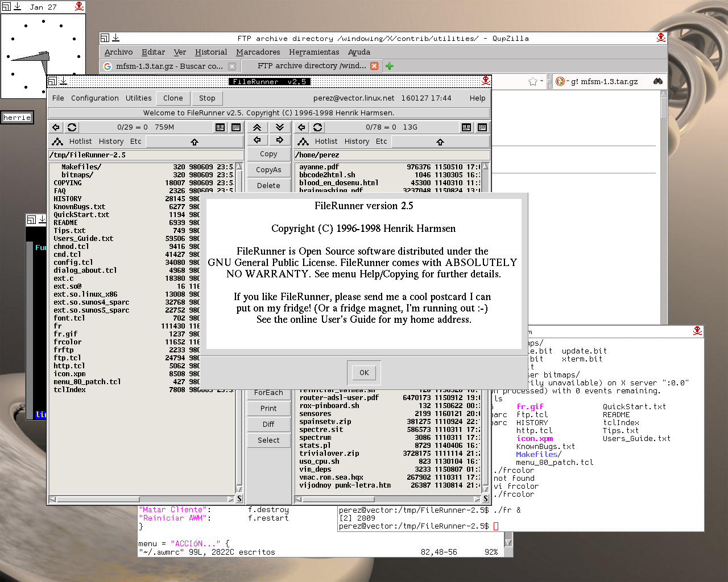Click the horizontal scrollbar under the /tmp pane

click(x=141, y=499)
